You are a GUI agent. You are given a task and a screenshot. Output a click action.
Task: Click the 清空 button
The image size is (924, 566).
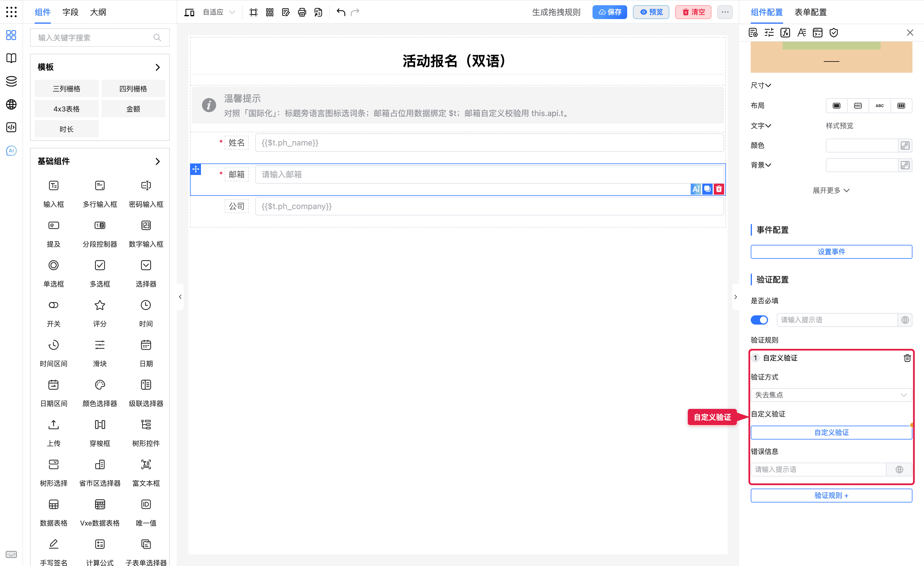pos(693,12)
